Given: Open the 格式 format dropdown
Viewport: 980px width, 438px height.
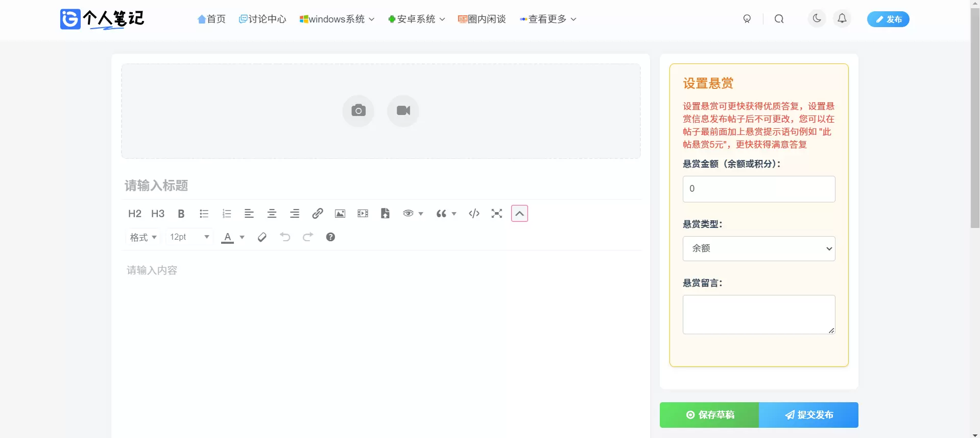Looking at the screenshot, I should pos(143,237).
